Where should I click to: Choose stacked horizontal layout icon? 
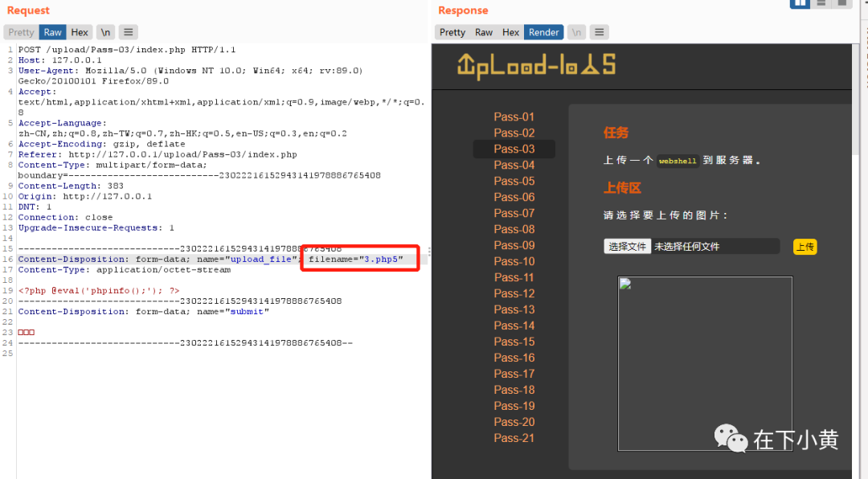coord(821,3)
